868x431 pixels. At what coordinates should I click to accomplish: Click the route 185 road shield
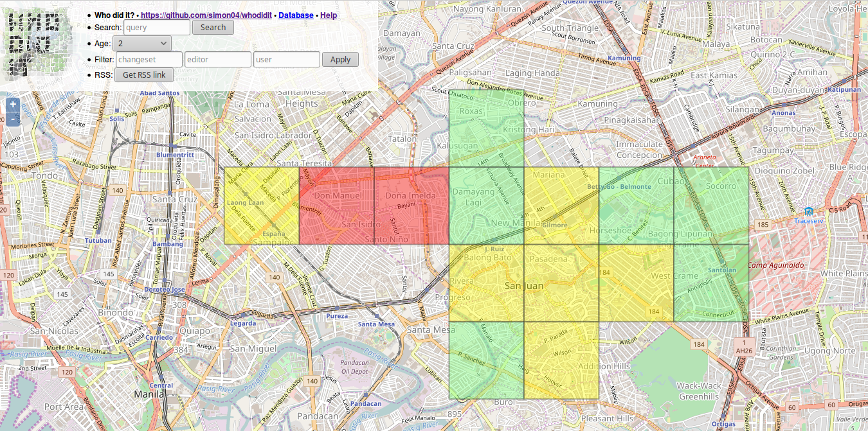coord(763,225)
